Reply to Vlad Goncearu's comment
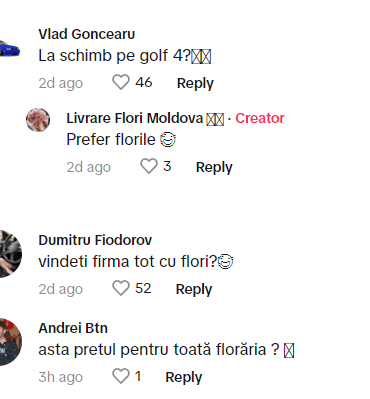370x399 pixels. click(195, 83)
